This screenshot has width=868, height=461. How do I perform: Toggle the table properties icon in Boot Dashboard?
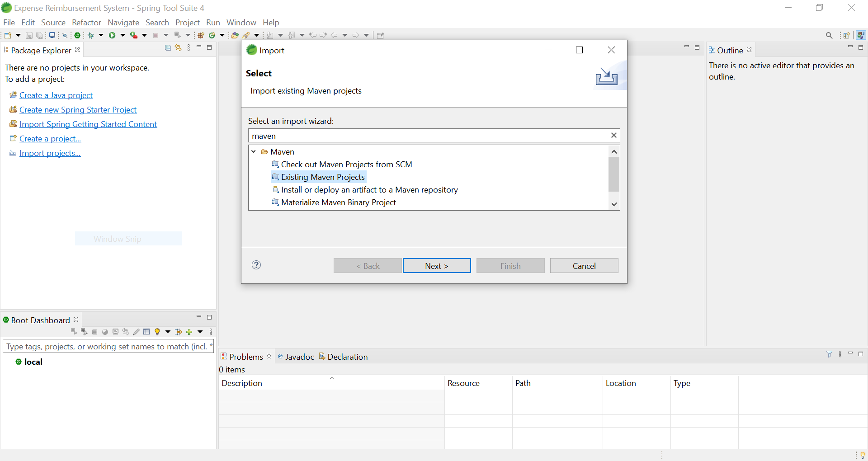coord(146,332)
